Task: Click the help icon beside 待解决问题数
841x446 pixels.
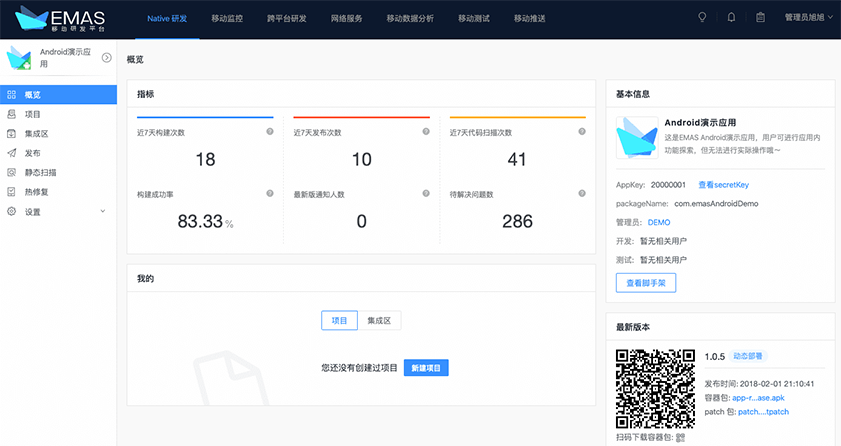Action: point(583,193)
